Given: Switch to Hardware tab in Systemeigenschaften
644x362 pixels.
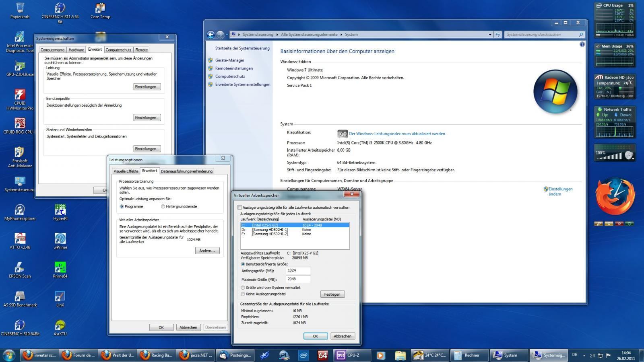Looking at the screenshot, I should [x=76, y=50].
